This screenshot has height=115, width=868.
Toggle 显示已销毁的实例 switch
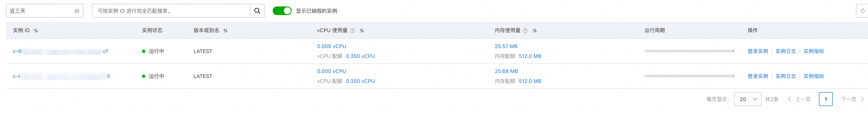pos(282,11)
